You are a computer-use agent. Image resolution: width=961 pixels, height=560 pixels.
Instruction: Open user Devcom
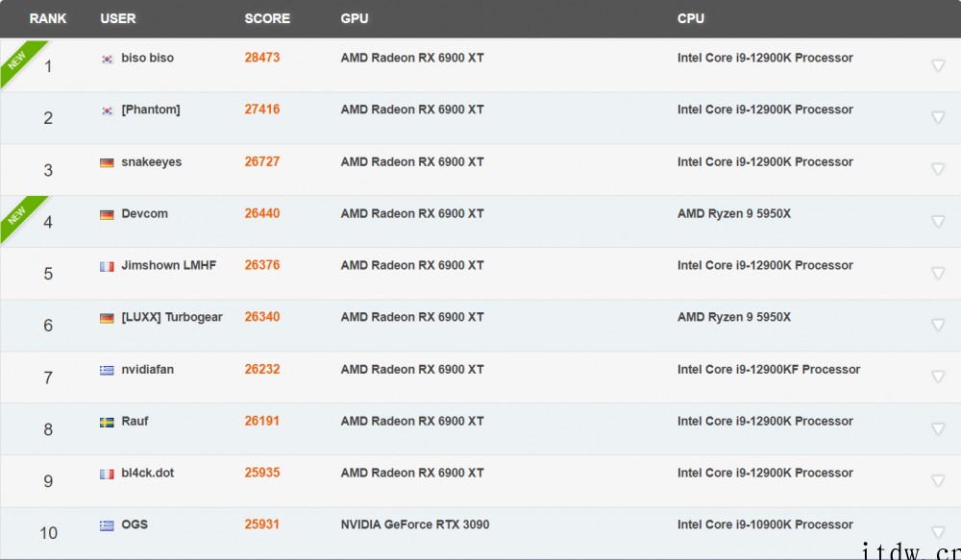point(145,213)
